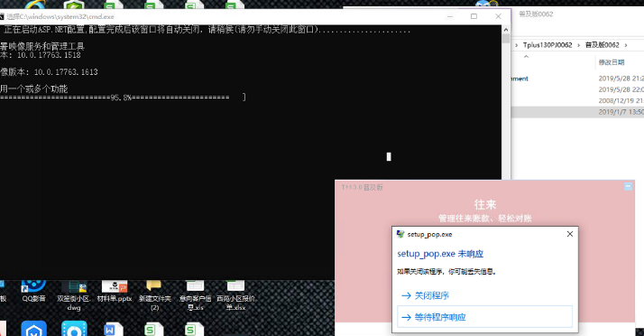Minimize the T+13.0 普及版 installer window
644x336 pixels.
[x=628, y=187]
